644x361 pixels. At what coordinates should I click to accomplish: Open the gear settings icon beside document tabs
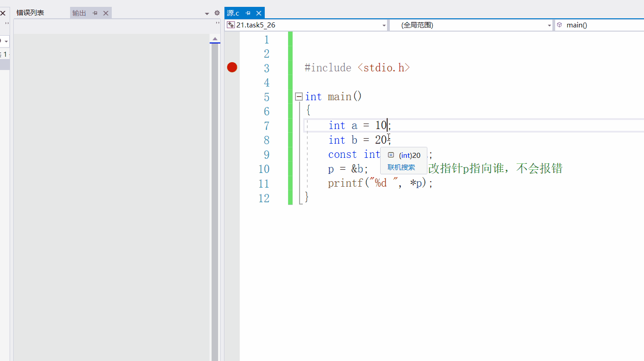tap(217, 13)
